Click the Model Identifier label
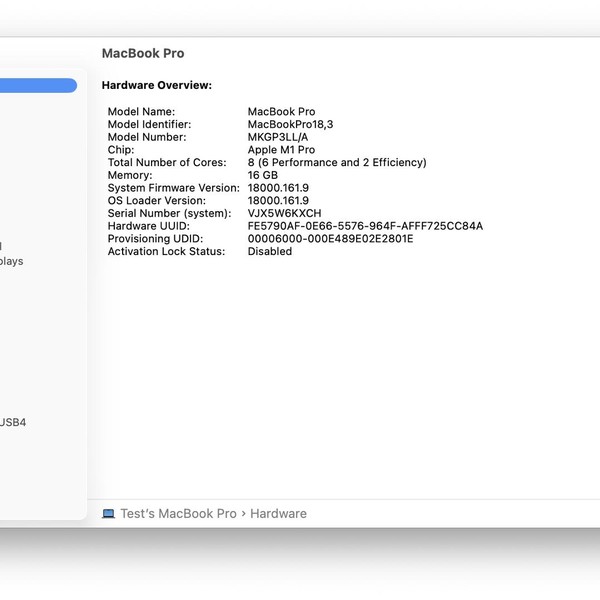 pos(149,124)
